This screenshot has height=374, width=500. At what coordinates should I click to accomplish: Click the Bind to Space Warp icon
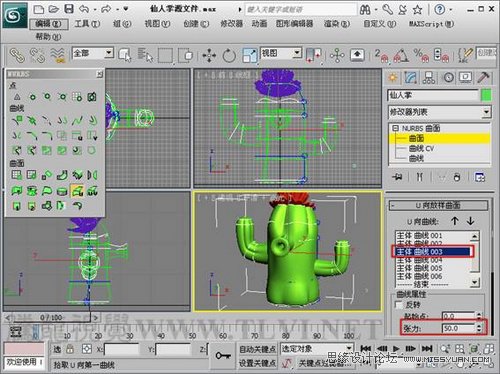(57, 55)
